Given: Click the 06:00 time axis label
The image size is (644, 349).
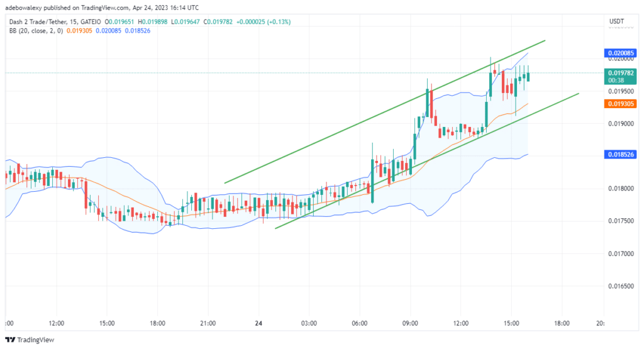Looking at the screenshot, I should tap(359, 323).
